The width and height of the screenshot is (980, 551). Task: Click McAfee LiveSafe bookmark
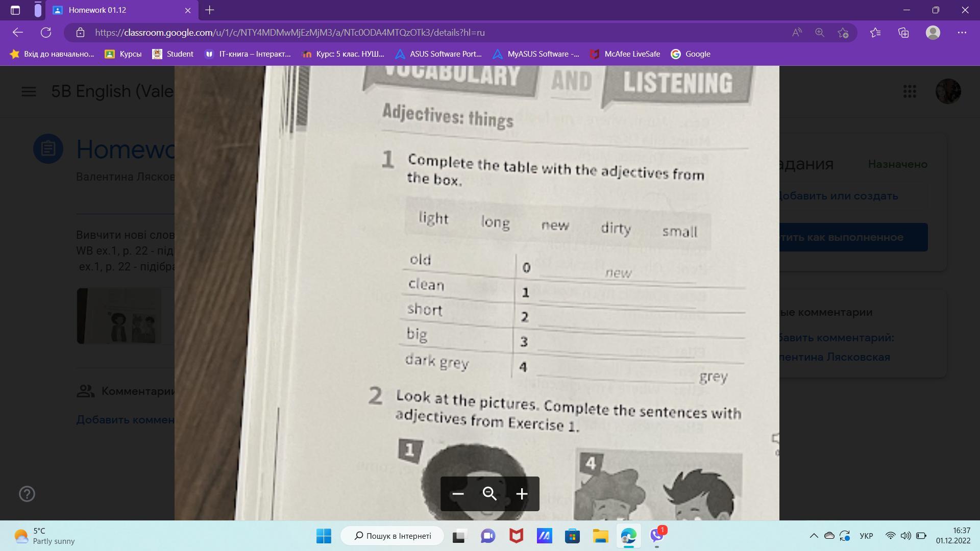click(x=625, y=54)
